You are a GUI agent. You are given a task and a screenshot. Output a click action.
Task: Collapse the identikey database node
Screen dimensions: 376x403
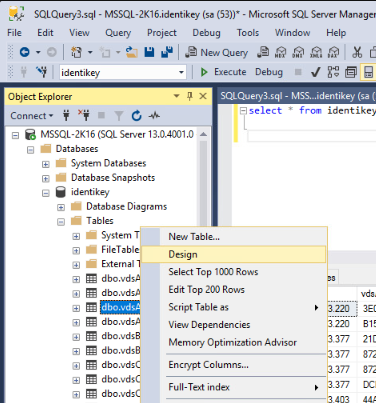(x=46, y=193)
